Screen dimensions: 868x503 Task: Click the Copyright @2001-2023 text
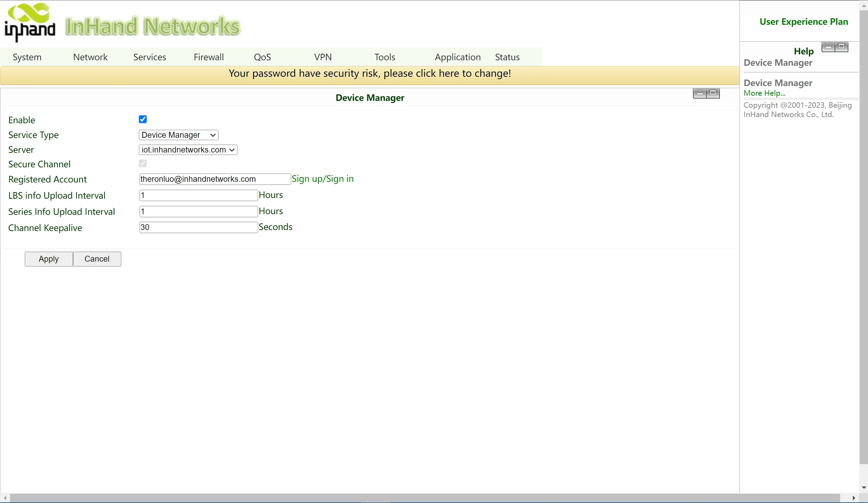pos(798,110)
